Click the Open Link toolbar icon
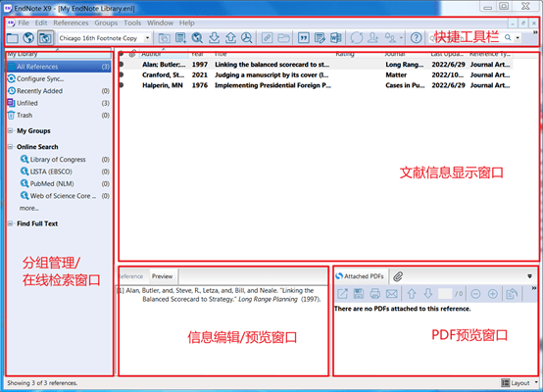543x392 pixels. (x=267, y=38)
